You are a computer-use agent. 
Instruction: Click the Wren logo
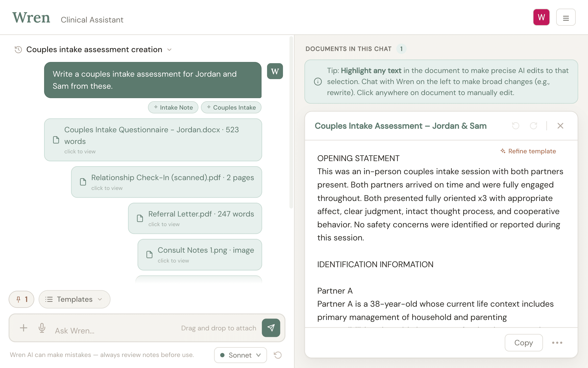coord(31,18)
